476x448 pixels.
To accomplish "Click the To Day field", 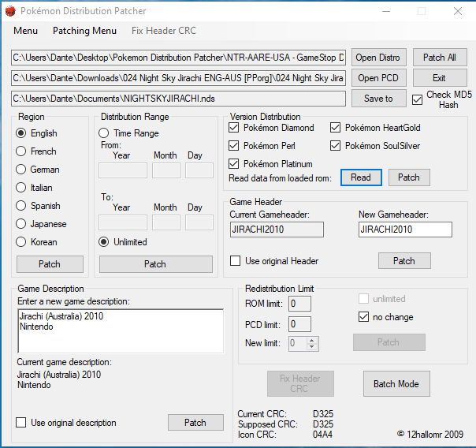I will coord(199,222).
